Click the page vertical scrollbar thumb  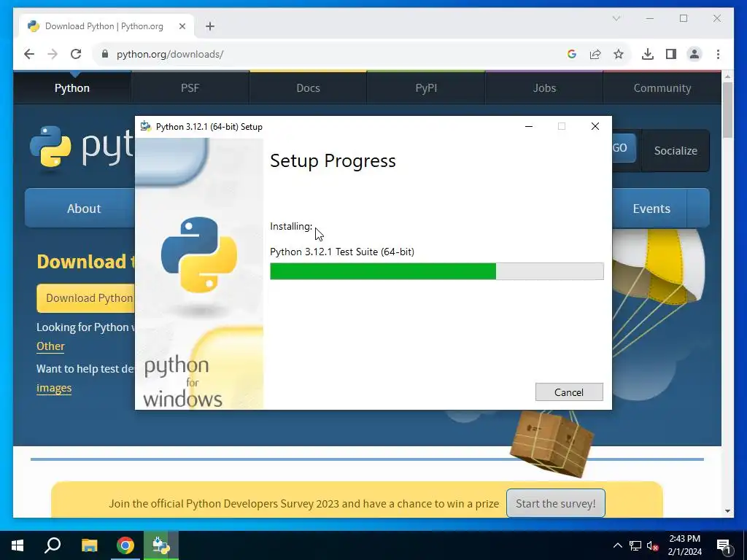coord(727,110)
